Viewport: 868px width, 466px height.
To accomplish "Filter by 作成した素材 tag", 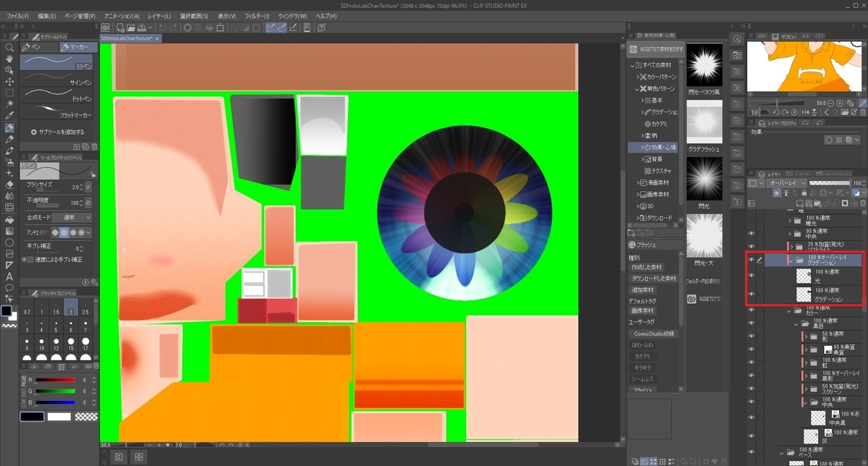I will pos(645,267).
